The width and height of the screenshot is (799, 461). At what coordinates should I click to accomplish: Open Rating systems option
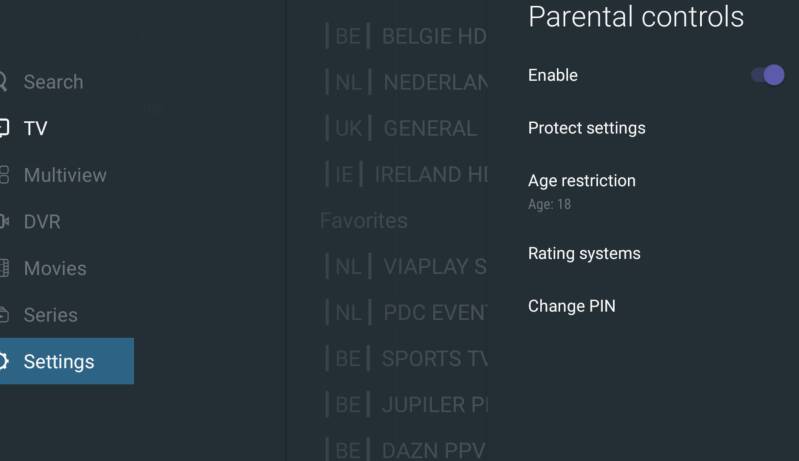point(584,254)
